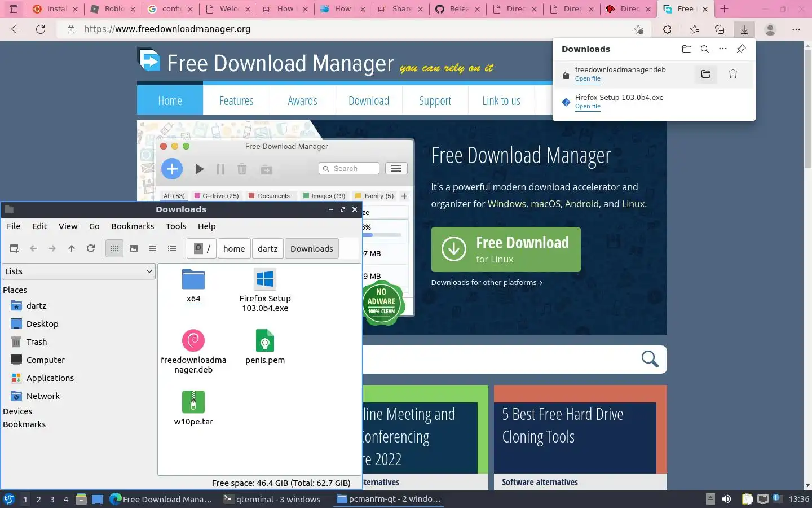
Task: Open qterminal from taskbar
Action: point(273,499)
